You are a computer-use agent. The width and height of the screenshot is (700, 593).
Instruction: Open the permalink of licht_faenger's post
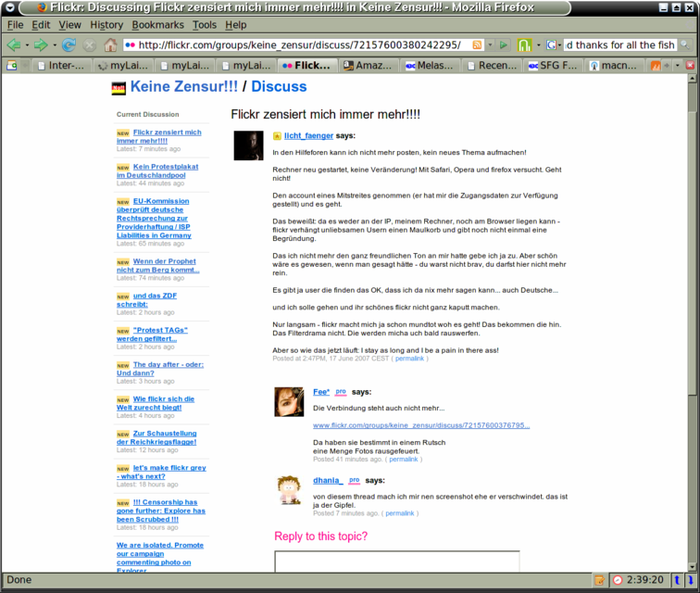click(x=409, y=359)
